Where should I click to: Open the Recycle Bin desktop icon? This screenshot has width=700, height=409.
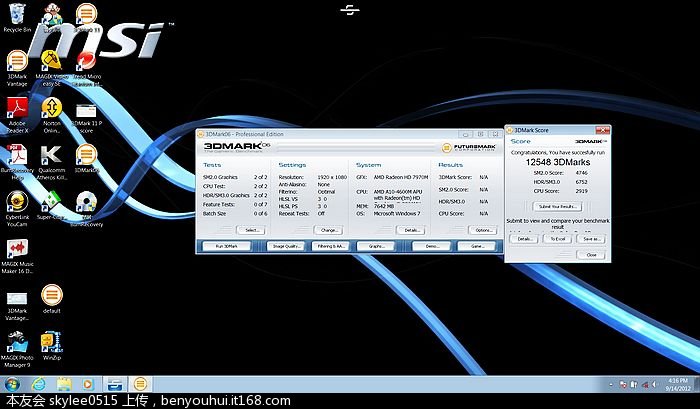click(x=17, y=17)
